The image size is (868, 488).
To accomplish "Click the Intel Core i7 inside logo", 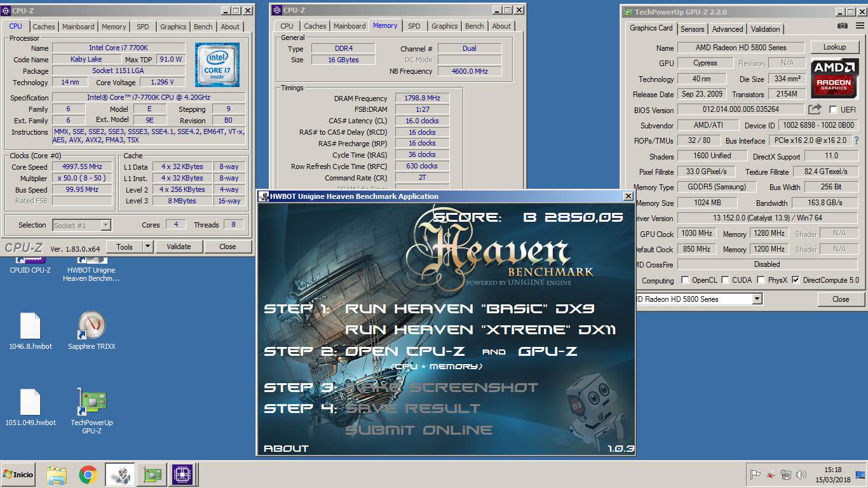I will point(217,65).
